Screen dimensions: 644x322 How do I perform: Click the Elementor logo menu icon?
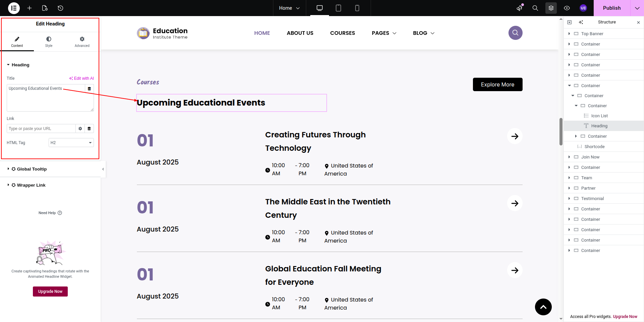coord(14,8)
